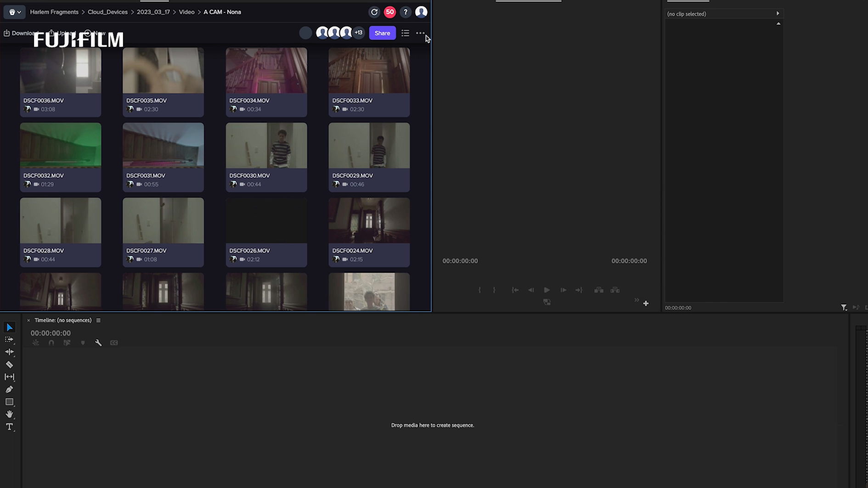The height and width of the screenshot is (488, 868).
Task: Close the Timeline panel tab
Action: coord(28,320)
